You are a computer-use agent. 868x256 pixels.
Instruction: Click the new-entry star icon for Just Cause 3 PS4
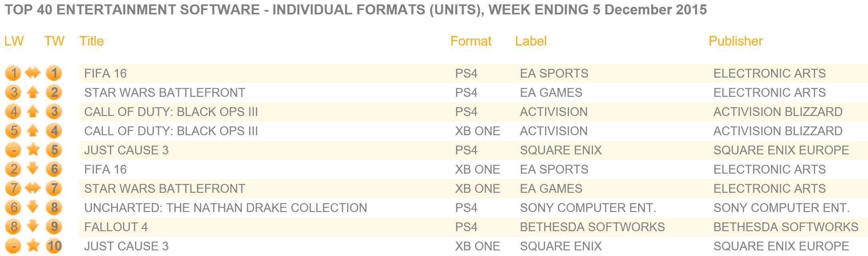pyautogui.click(x=33, y=150)
